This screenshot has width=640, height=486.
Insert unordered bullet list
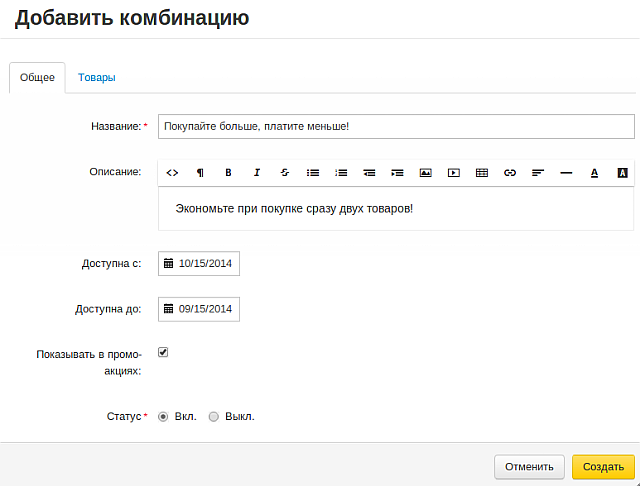(x=313, y=173)
